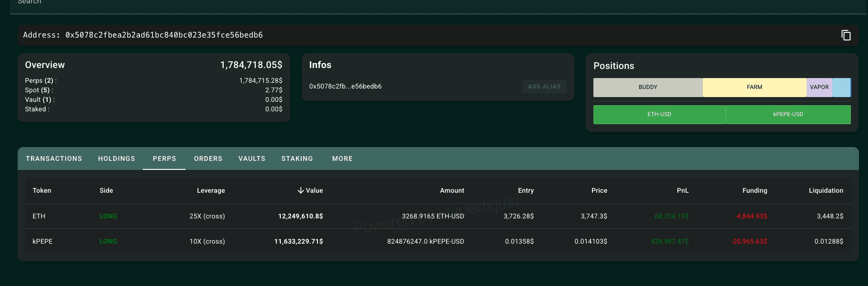Select the Perps tab

[x=164, y=158]
